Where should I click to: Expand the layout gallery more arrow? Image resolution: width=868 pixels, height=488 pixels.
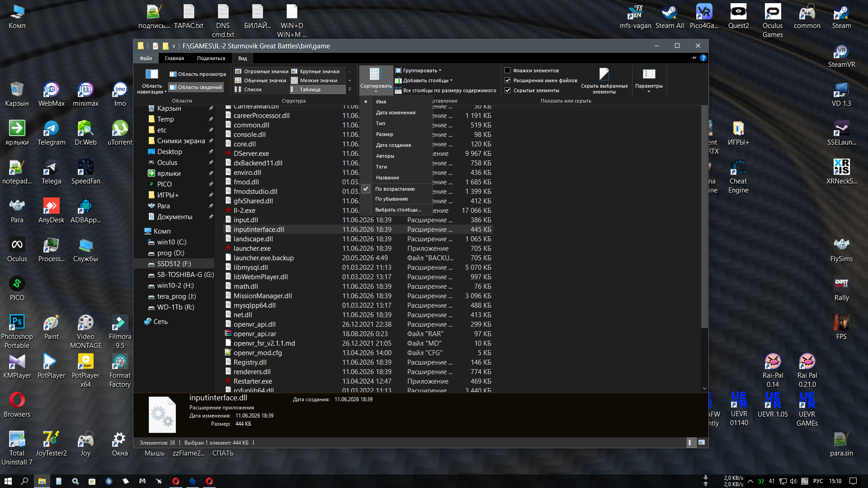pyautogui.click(x=349, y=89)
